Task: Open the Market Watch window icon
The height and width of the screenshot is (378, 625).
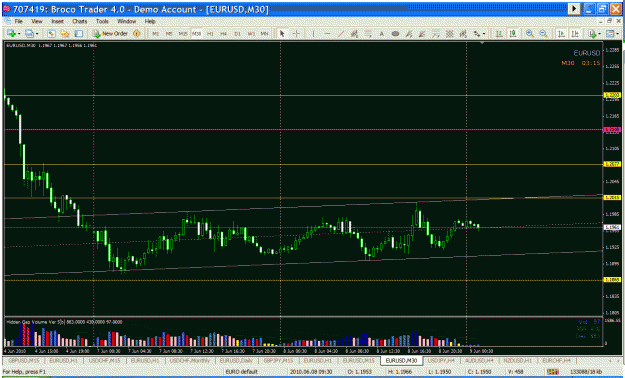Action: [51, 34]
